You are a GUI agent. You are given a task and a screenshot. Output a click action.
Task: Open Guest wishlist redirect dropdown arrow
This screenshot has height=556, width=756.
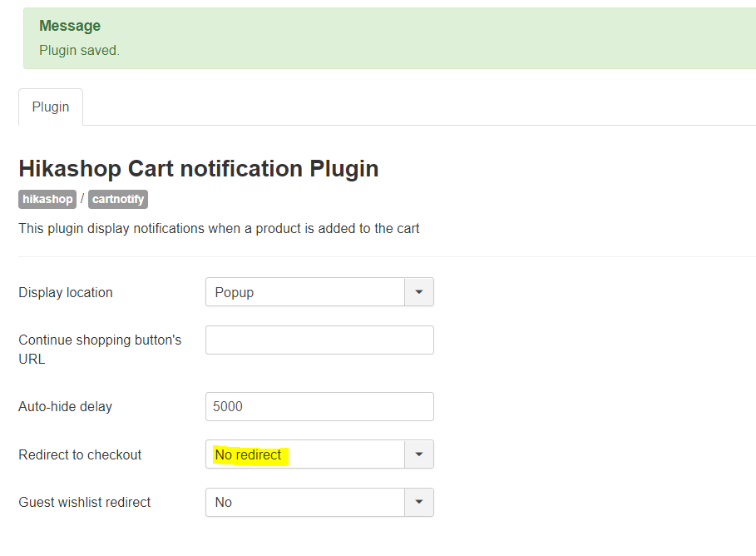coord(419,502)
